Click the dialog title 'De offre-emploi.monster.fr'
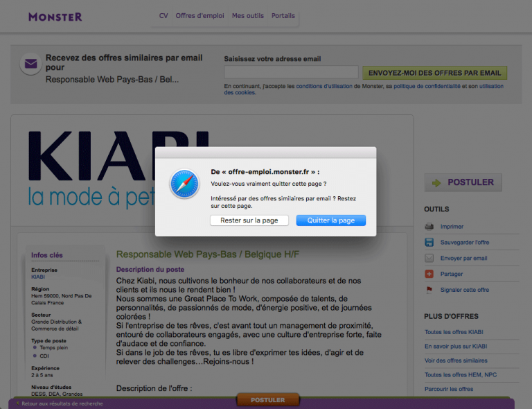The height and width of the screenshot is (409, 532). [265, 172]
